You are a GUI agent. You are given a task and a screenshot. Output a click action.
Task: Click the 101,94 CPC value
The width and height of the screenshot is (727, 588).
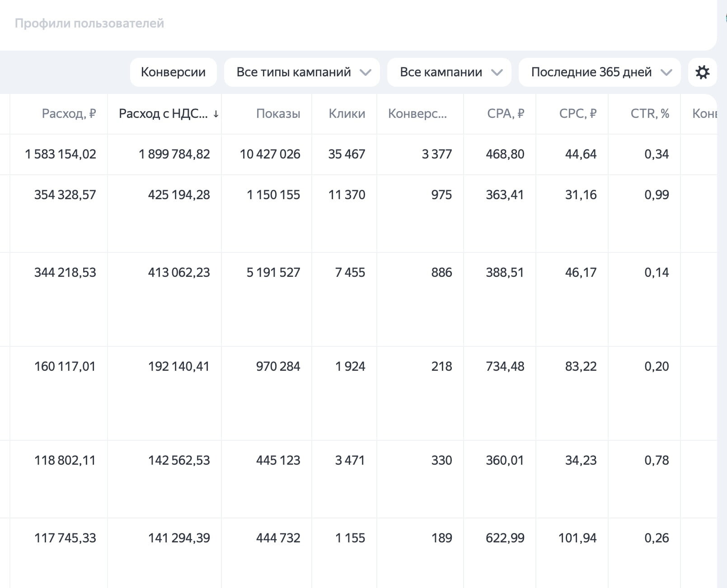577,538
